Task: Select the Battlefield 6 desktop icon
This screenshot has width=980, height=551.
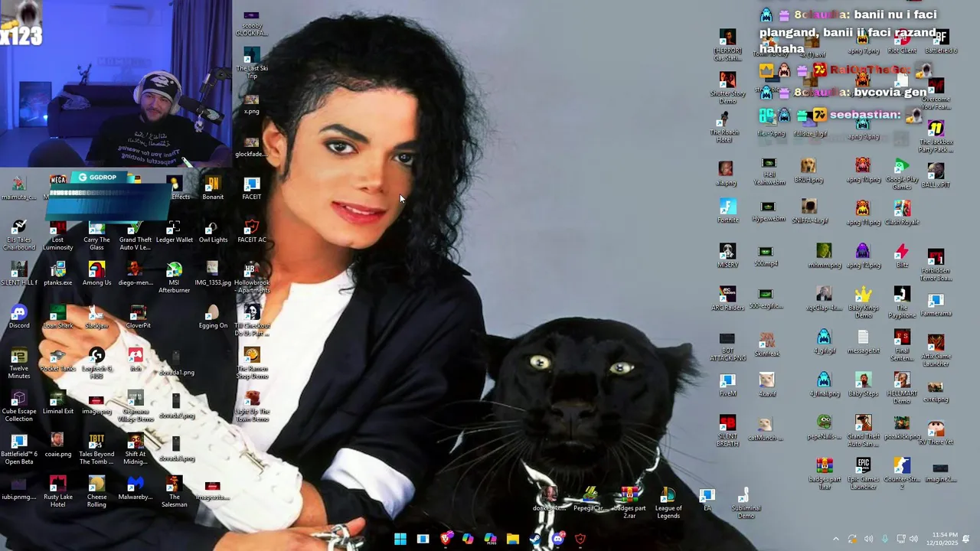Action: [941, 41]
